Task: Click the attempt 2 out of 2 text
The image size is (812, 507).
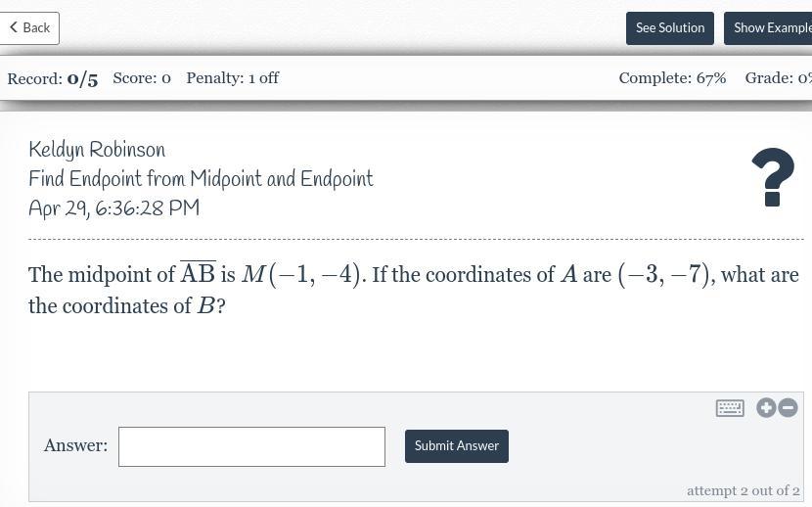Action: point(743,490)
